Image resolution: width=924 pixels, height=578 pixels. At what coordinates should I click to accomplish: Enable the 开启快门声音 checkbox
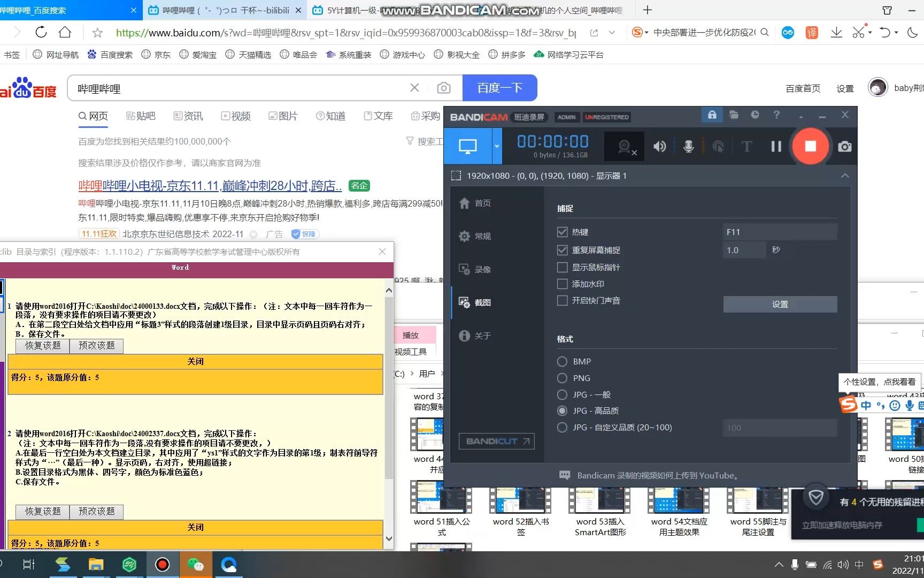point(562,300)
